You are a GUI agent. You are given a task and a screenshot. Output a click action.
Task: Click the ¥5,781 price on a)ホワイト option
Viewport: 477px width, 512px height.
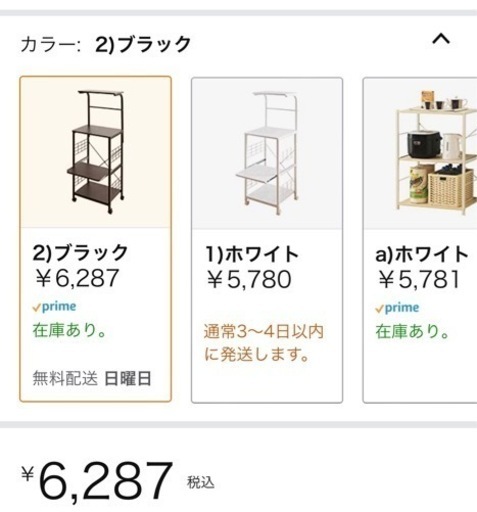pos(419,279)
